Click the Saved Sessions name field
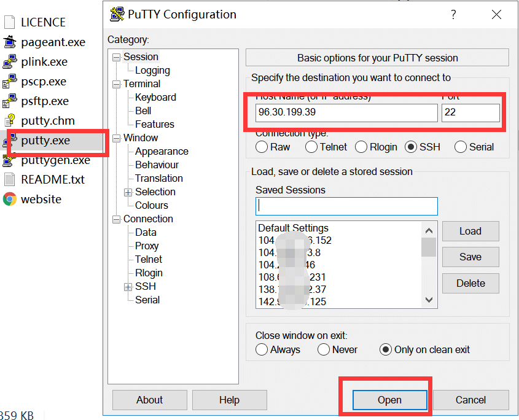 pyautogui.click(x=346, y=206)
